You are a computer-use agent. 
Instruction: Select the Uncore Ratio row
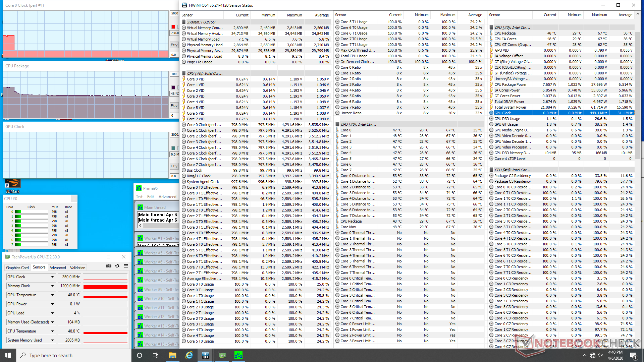[409, 113]
